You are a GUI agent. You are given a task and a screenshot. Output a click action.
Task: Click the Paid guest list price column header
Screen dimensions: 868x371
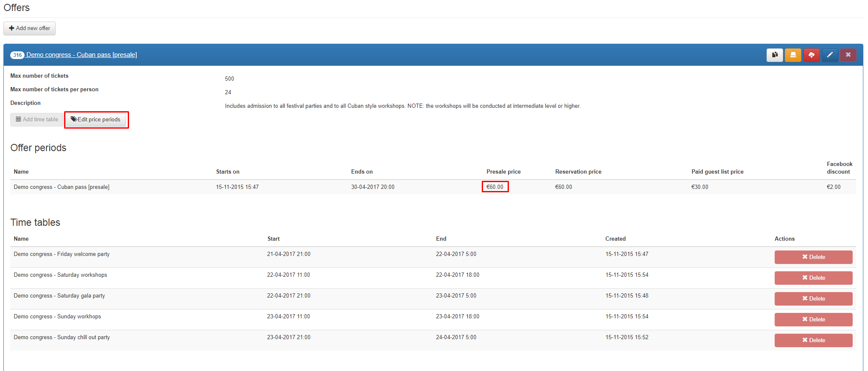tap(717, 171)
